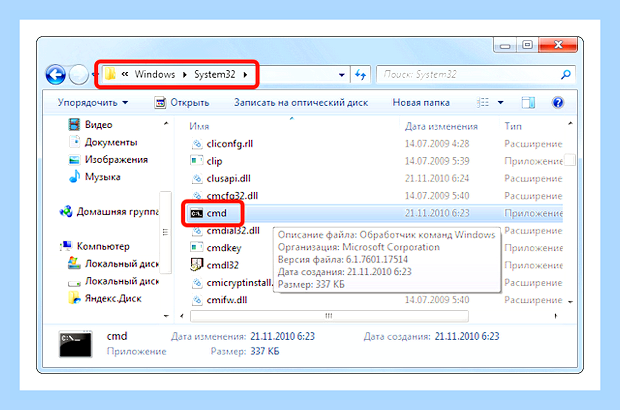Click the breadcrumb overflow chevron «
Screen dimensions: 620x410
pos(125,74)
